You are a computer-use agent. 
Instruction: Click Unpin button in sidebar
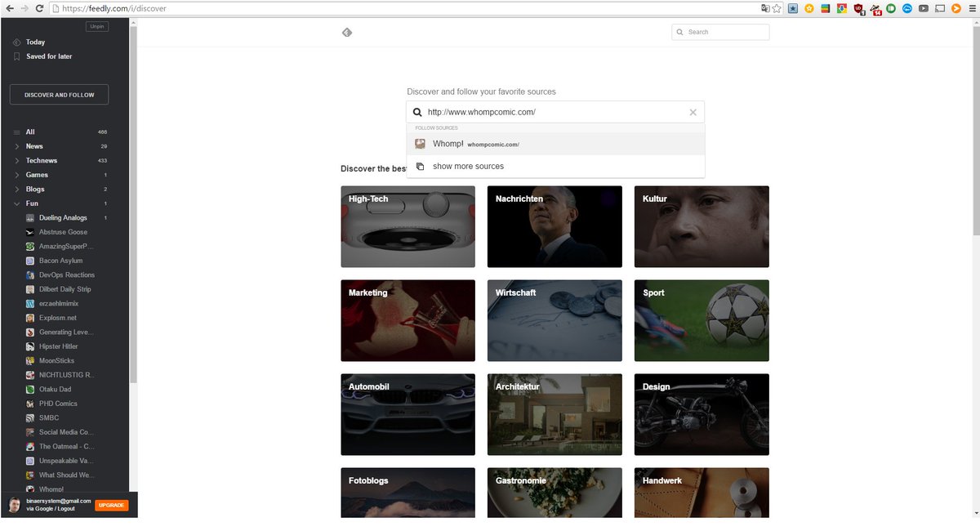(x=97, y=27)
